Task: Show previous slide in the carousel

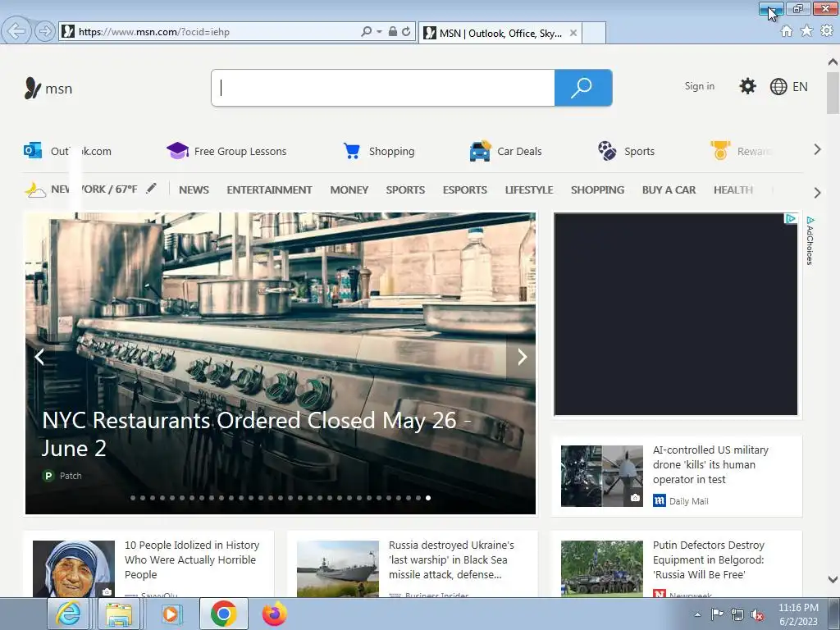Action: point(39,357)
